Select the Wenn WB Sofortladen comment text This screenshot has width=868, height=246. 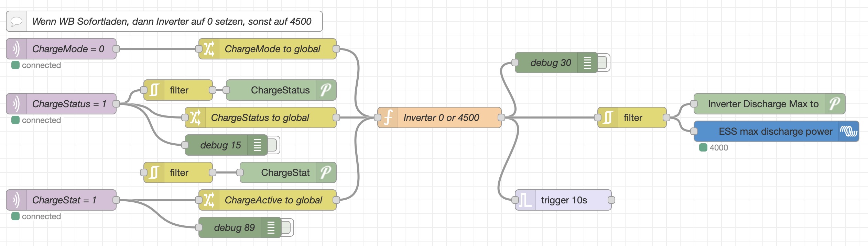click(x=172, y=22)
